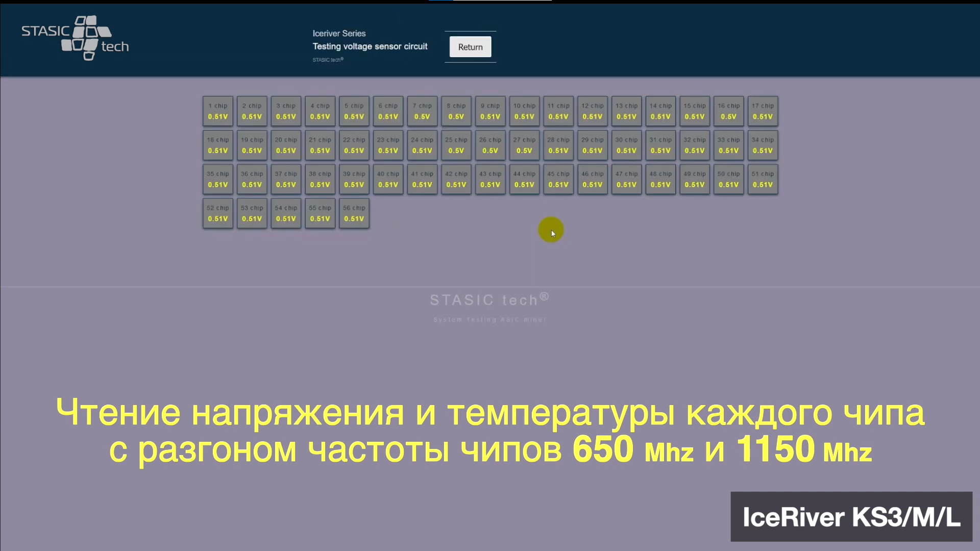
Task: Open the 19 chip tile
Action: point(252,145)
